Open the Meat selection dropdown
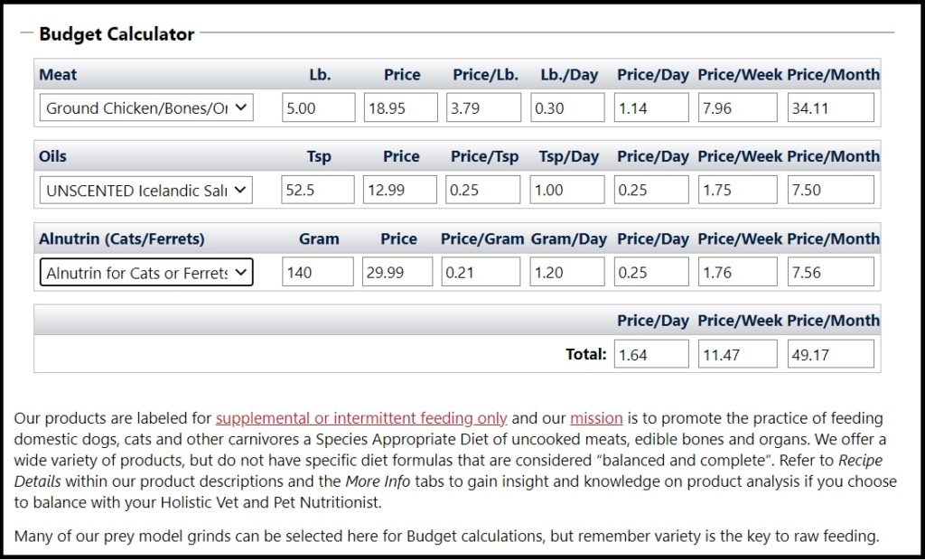The height and width of the screenshot is (560, 925). (x=146, y=108)
